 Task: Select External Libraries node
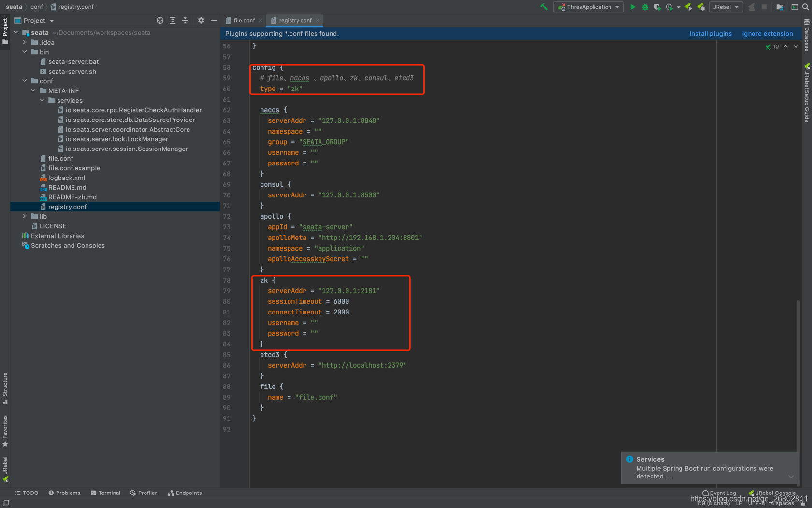(x=57, y=236)
